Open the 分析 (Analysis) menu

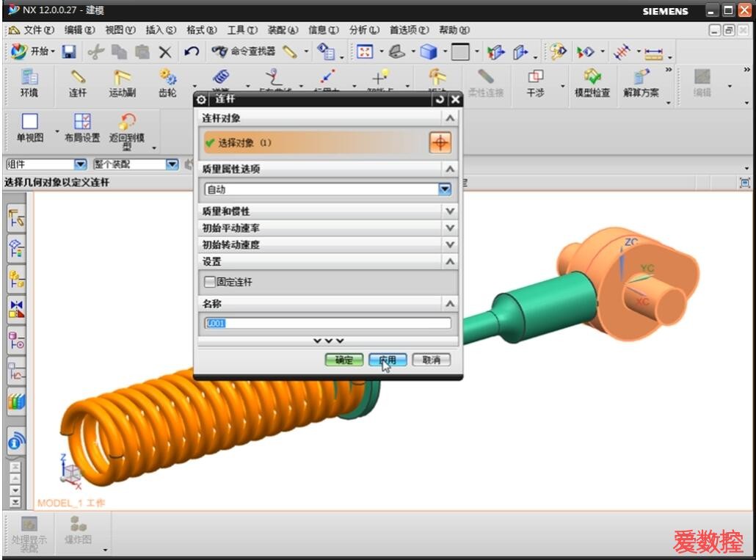pyautogui.click(x=363, y=30)
